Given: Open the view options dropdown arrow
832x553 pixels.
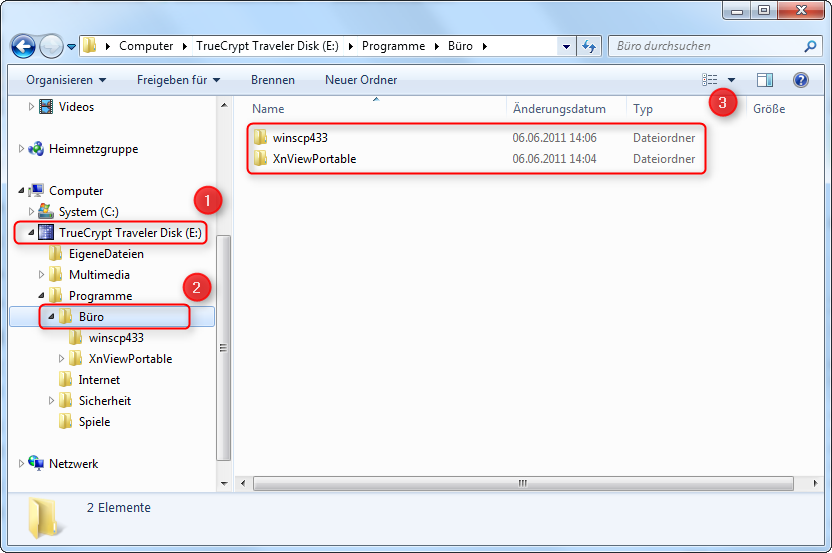Looking at the screenshot, I should click(732, 80).
